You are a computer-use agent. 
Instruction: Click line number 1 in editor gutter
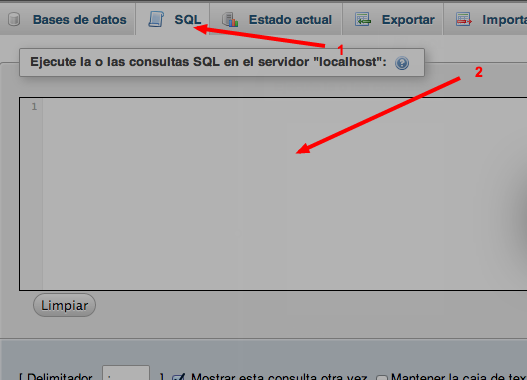tap(34, 107)
